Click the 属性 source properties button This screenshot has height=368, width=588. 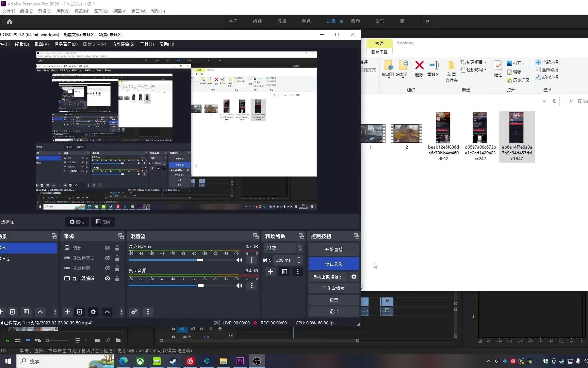(x=77, y=222)
